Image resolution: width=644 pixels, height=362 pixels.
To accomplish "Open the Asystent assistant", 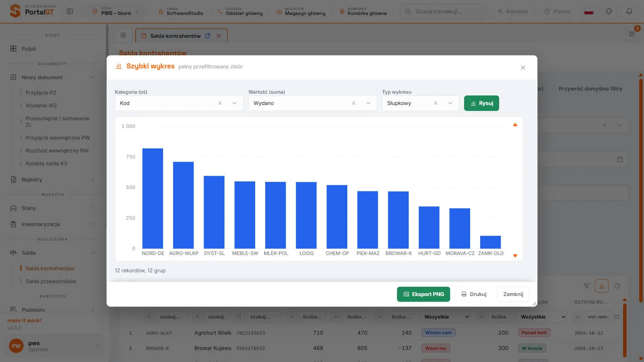I will (x=513, y=11).
